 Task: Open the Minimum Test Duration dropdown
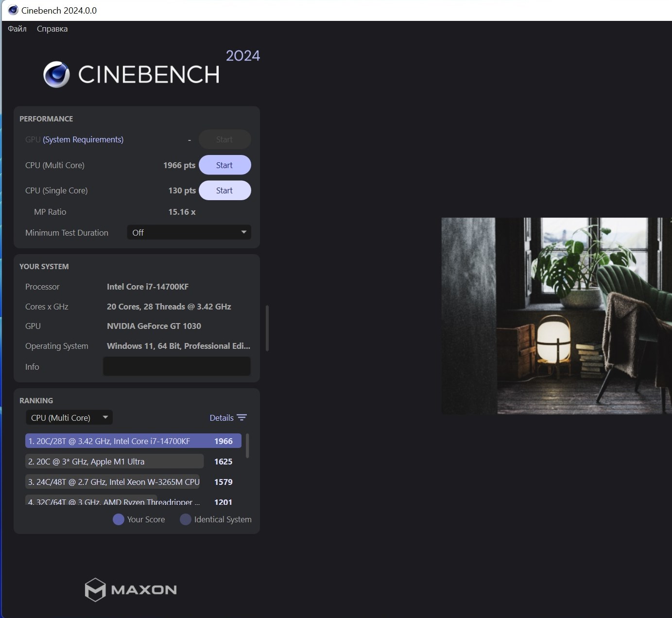[189, 233]
